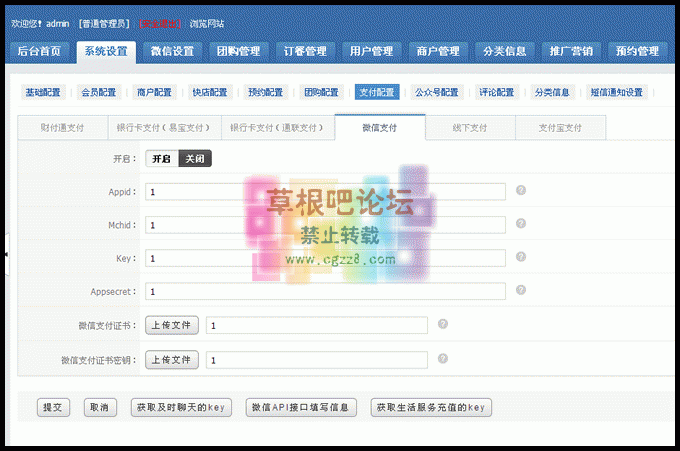
Task: Open the 推广营销 main tab
Action: click(571, 52)
